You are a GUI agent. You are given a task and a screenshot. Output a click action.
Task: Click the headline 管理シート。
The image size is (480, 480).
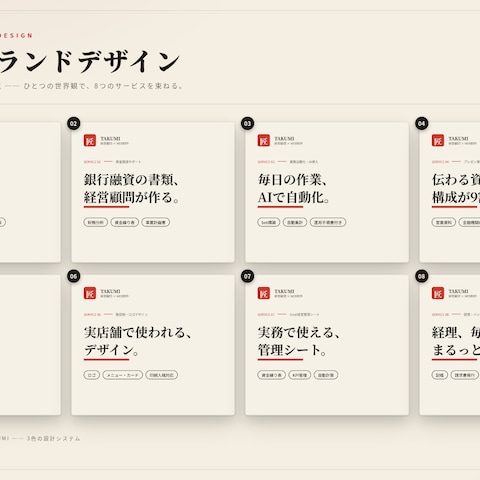[x=292, y=350]
